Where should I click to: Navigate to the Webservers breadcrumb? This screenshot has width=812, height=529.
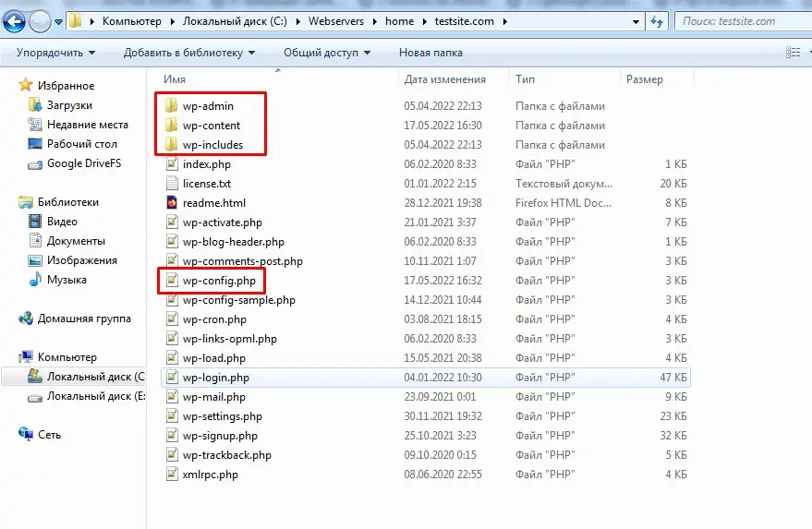336,21
